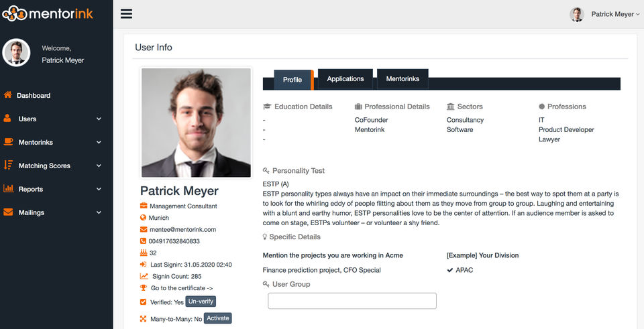Expand the Users sidebar submenu chevron

(99, 119)
